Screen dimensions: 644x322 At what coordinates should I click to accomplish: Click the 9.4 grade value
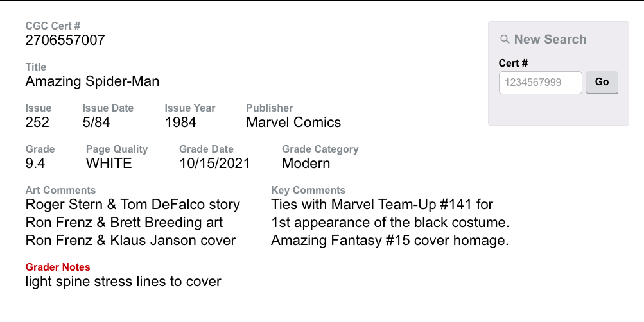point(35,164)
